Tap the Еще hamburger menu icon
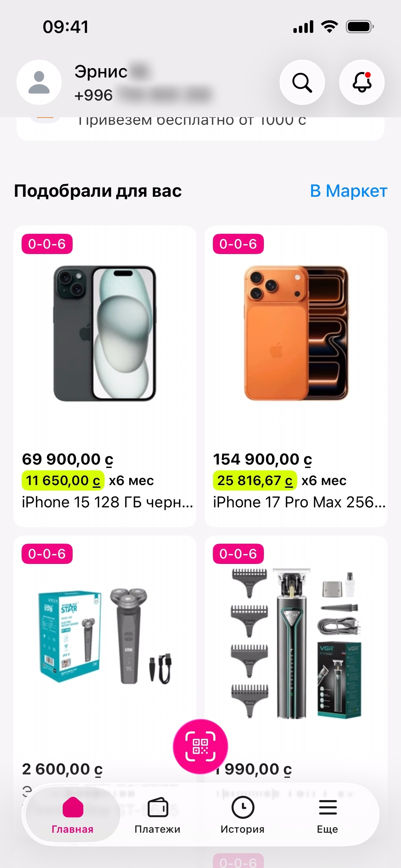 pyautogui.click(x=328, y=808)
